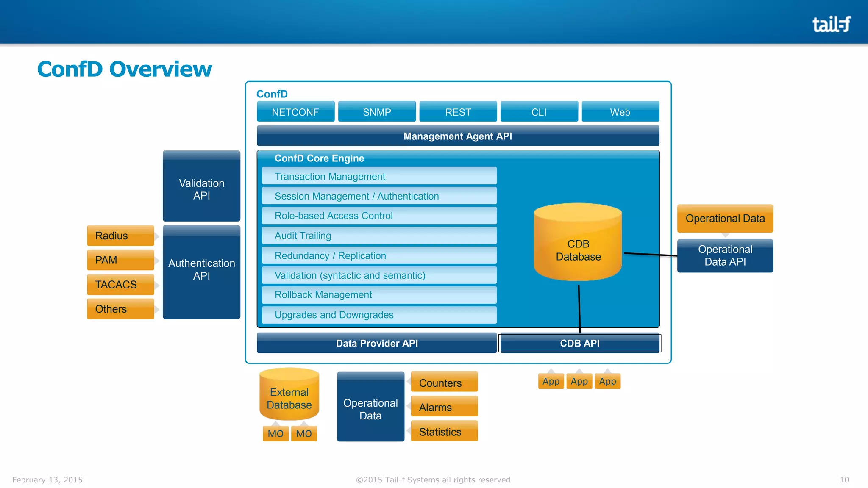This screenshot has height=488, width=868.
Task: Click the TACACS label box
Action: (120, 284)
